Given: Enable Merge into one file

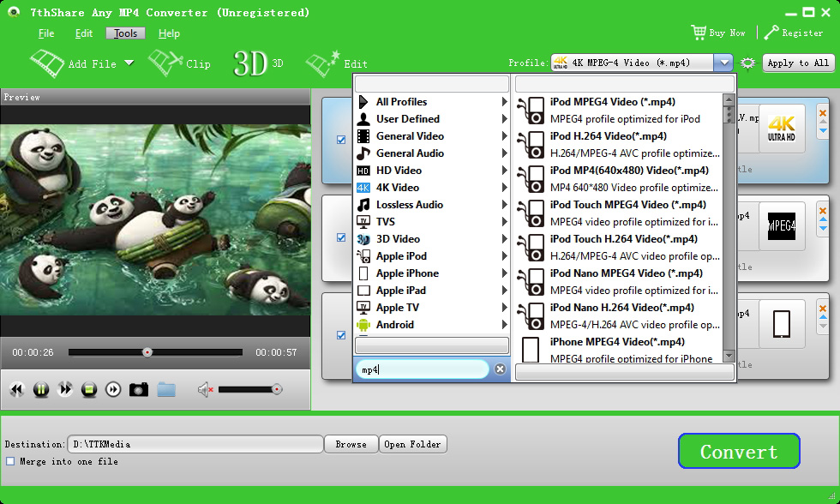Looking at the screenshot, I should coord(10,461).
